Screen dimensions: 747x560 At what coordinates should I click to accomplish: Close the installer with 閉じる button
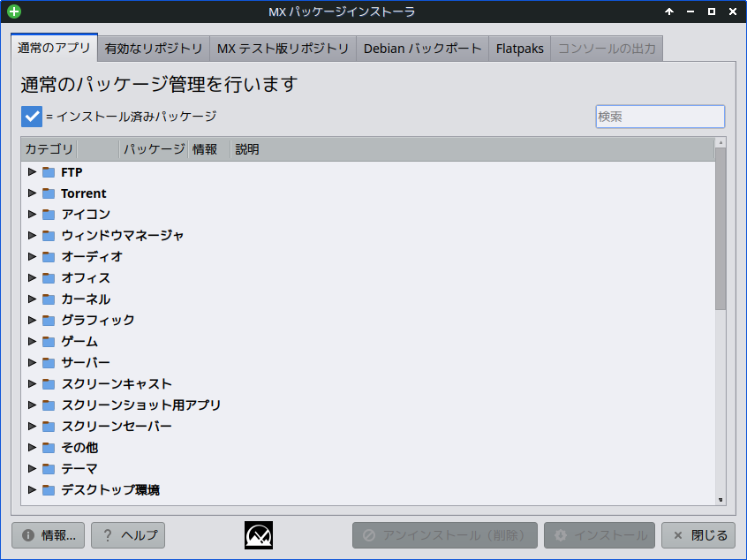click(x=699, y=535)
